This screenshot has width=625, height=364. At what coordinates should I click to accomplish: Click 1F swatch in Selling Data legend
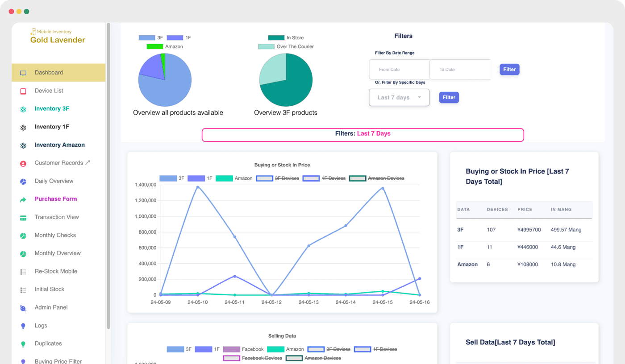(204, 349)
